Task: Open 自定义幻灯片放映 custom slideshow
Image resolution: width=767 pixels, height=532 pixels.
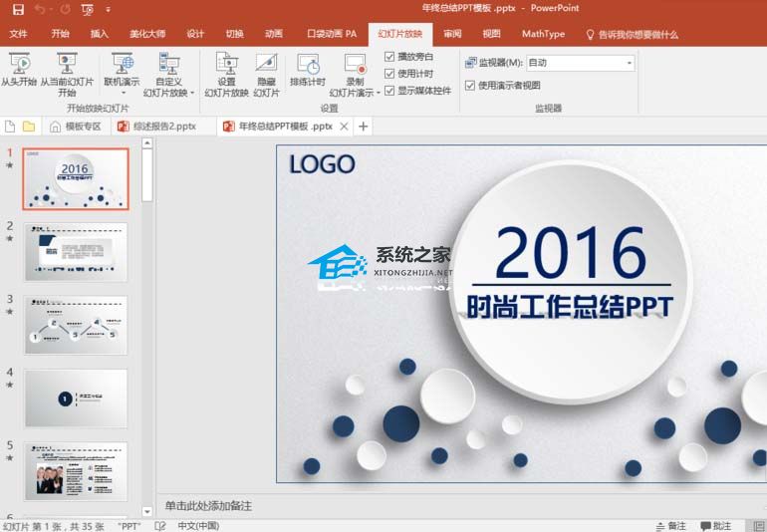Action: pos(168,75)
